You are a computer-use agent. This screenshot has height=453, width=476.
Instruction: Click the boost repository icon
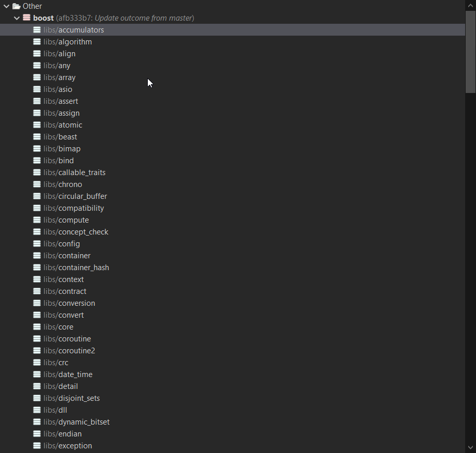click(x=26, y=18)
